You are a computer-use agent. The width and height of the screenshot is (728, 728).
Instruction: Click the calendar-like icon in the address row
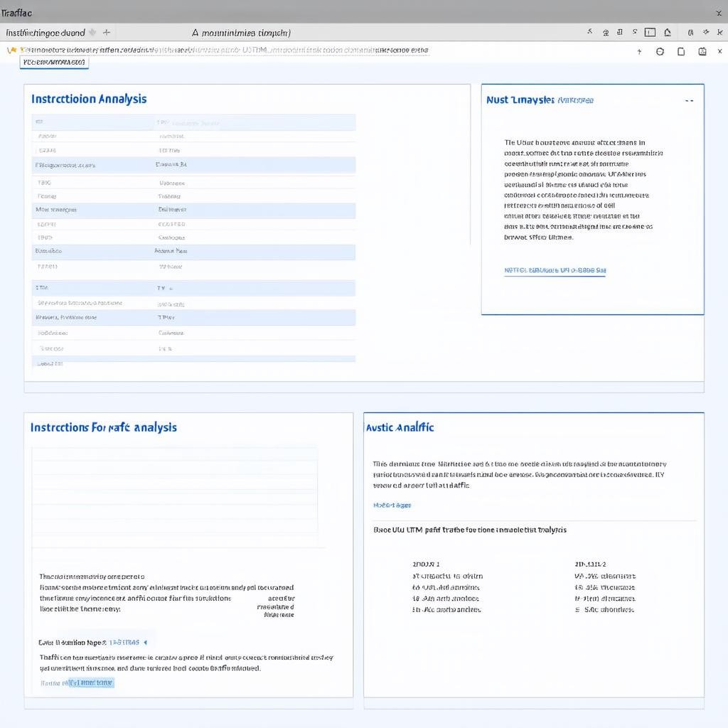[x=702, y=51]
